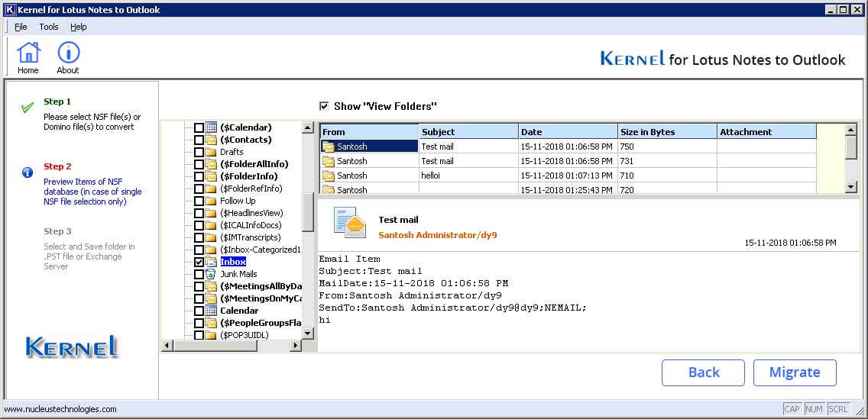Open the Tools menu

[49, 27]
